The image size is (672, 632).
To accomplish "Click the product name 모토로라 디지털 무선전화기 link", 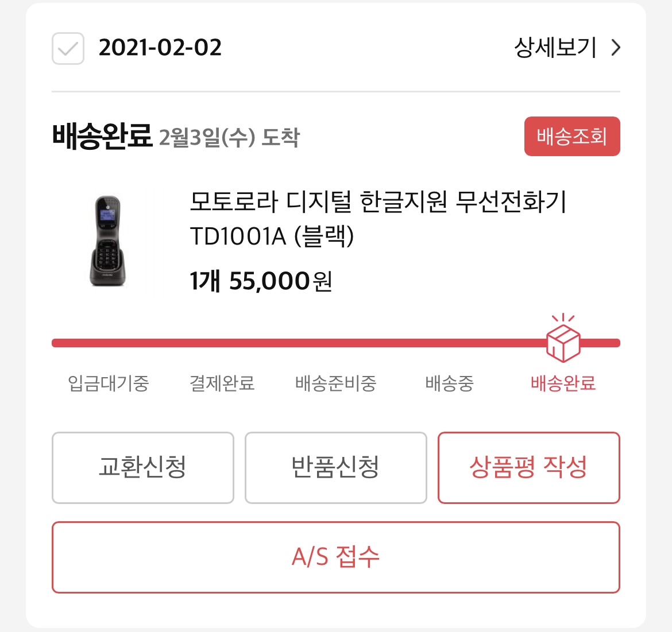I will tap(379, 214).
